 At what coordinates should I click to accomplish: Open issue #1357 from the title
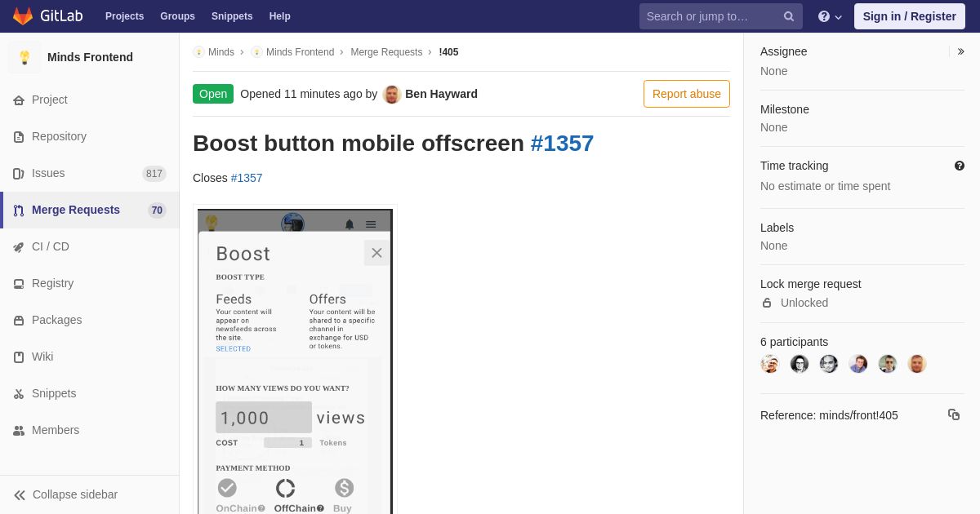(x=562, y=144)
